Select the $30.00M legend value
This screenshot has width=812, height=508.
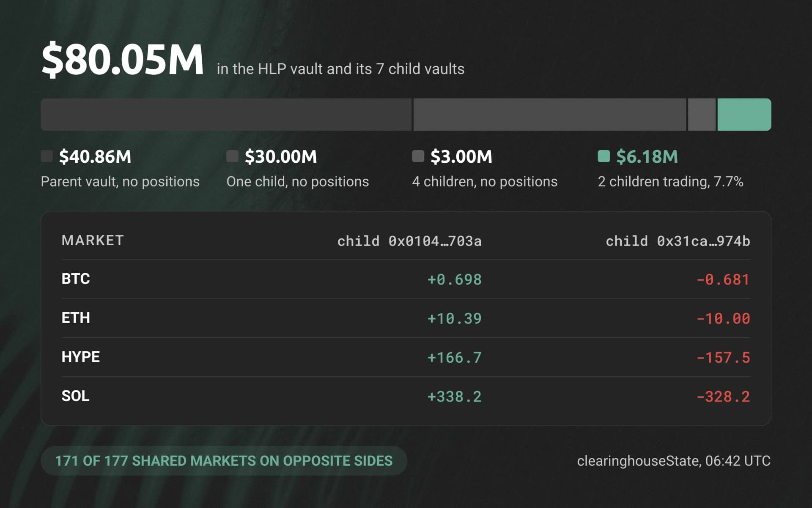[x=281, y=157]
